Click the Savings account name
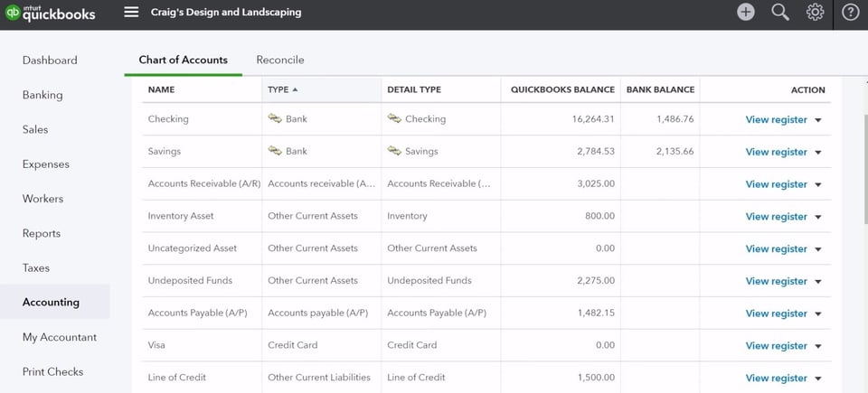The width and height of the screenshot is (868, 393). [165, 151]
